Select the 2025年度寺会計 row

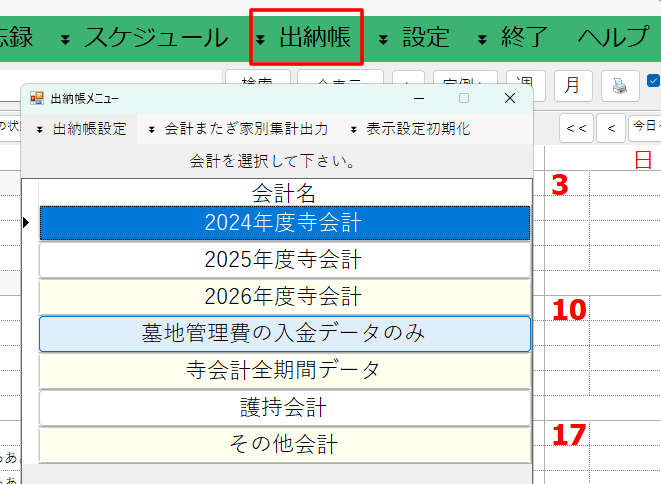(x=284, y=260)
